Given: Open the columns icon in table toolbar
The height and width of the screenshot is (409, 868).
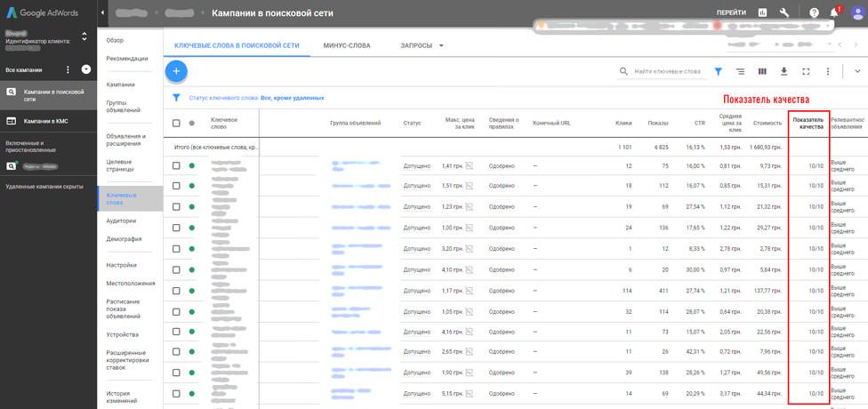Looking at the screenshot, I should point(762,71).
